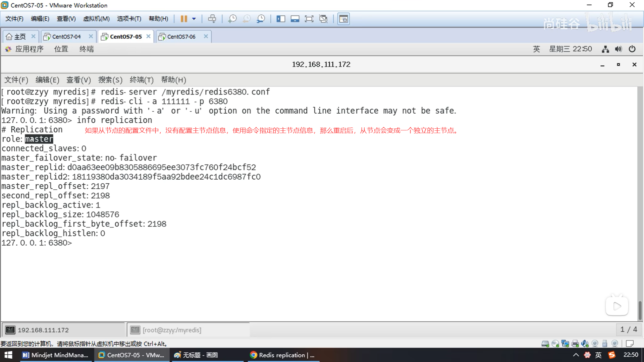Toggle Unity mode icon
This screenshot has height=362, width=644.
tap(323, 19)
